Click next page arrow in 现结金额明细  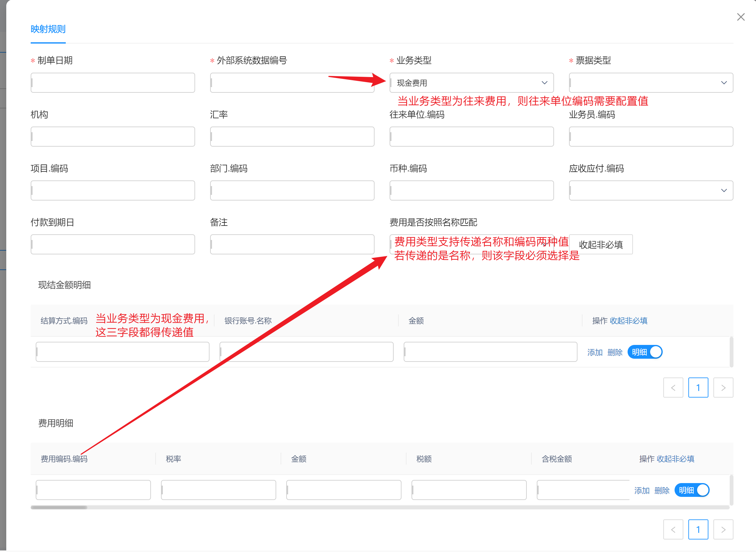pyautogui.click(x=723, y=388)
